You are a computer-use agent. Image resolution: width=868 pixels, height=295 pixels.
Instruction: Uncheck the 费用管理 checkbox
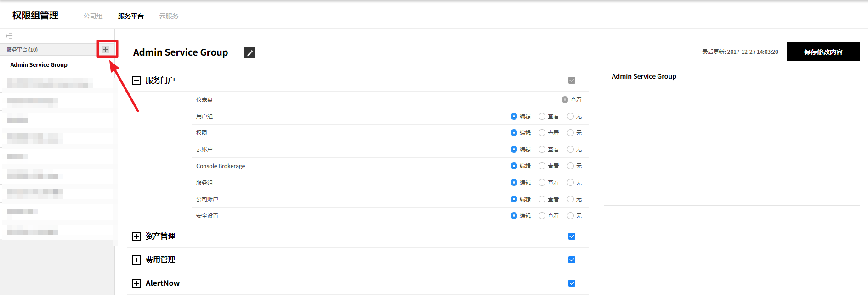coord(572,260)
